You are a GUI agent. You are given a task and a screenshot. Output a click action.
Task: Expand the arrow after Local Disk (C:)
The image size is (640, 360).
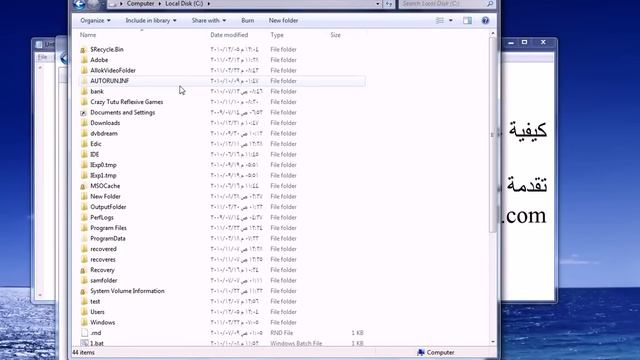pyautogui.click(x=209, y=4)
